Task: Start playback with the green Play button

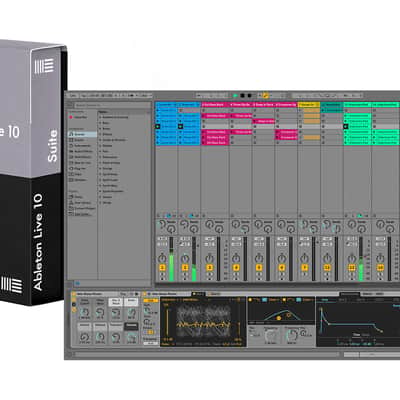Action: 236,96
